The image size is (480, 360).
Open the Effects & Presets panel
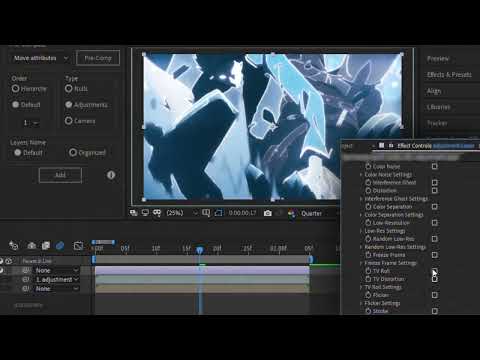pyautogui.click(x=449, y=75)
